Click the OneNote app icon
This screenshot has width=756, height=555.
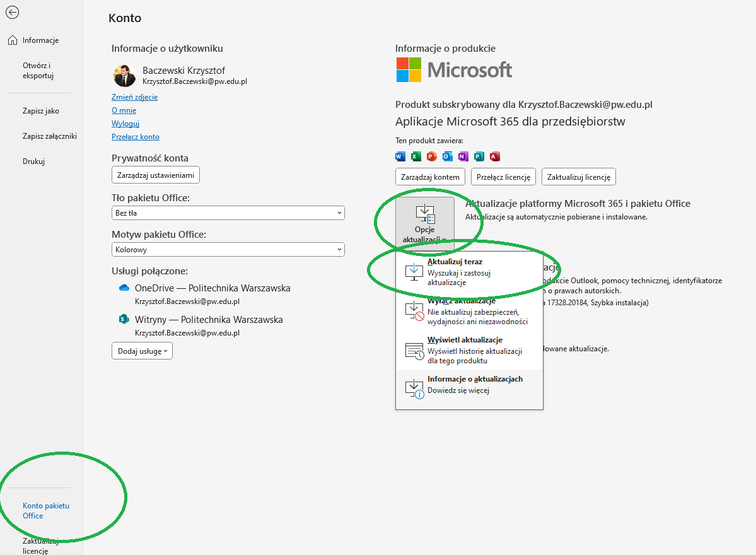463,156
